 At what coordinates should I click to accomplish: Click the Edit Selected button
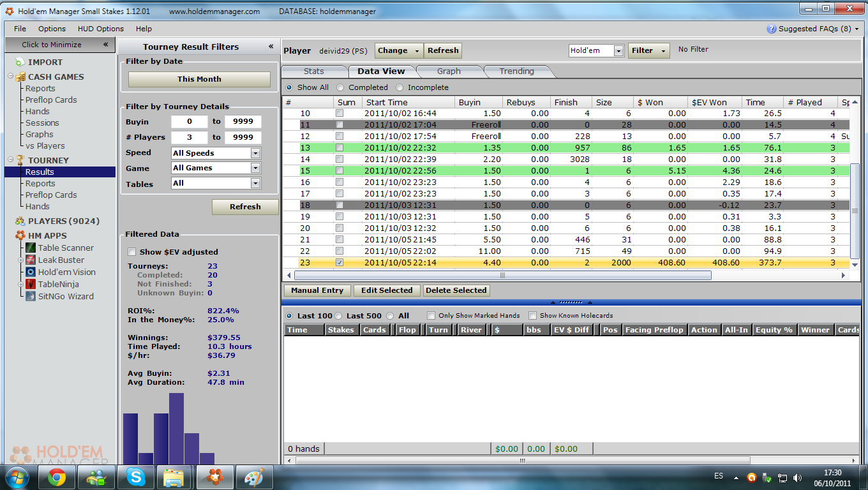pos(387,290)
